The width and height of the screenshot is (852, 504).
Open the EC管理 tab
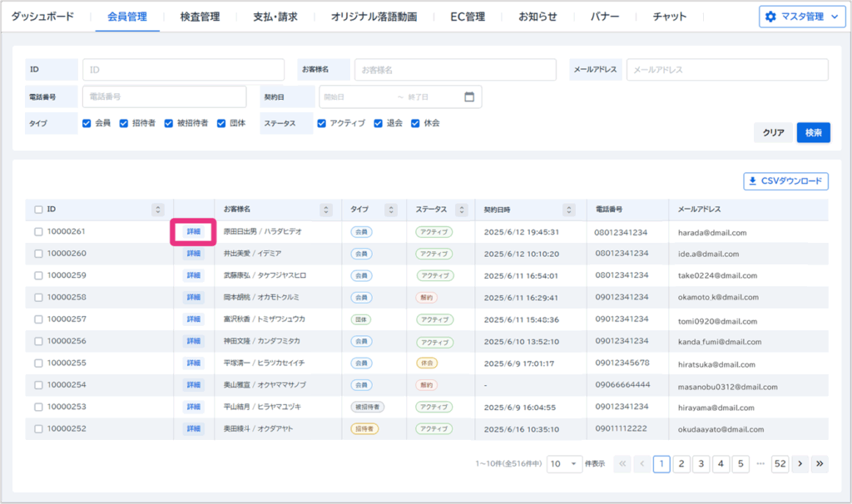(468, 17)
